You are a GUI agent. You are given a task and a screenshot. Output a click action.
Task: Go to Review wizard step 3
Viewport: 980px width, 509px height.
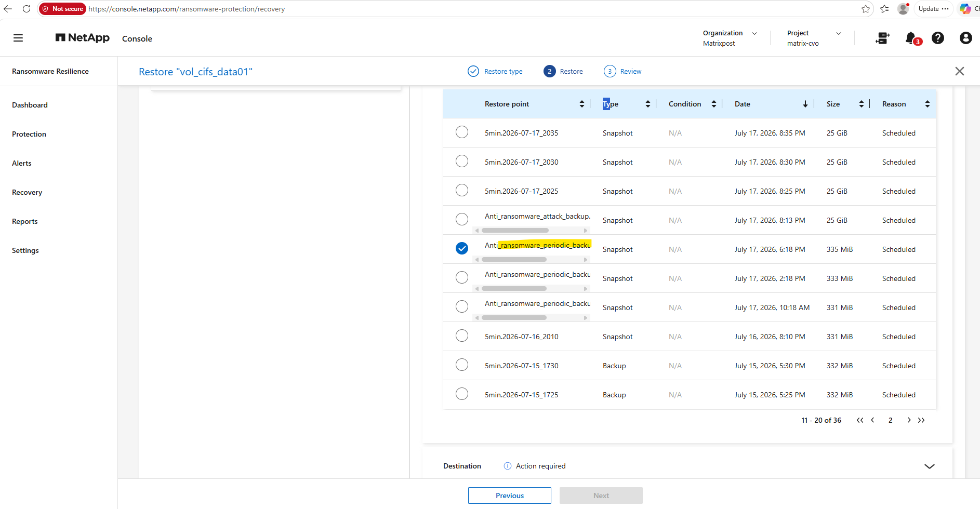coord(623,71)
